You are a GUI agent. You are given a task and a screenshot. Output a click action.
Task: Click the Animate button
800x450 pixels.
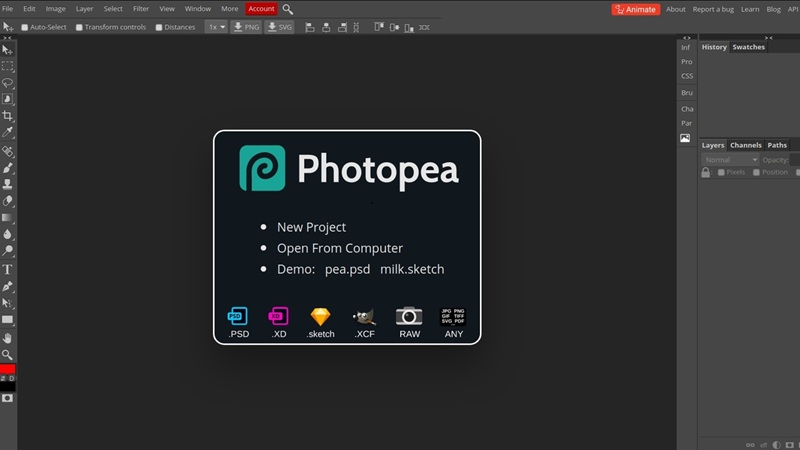tap(636, 9)
